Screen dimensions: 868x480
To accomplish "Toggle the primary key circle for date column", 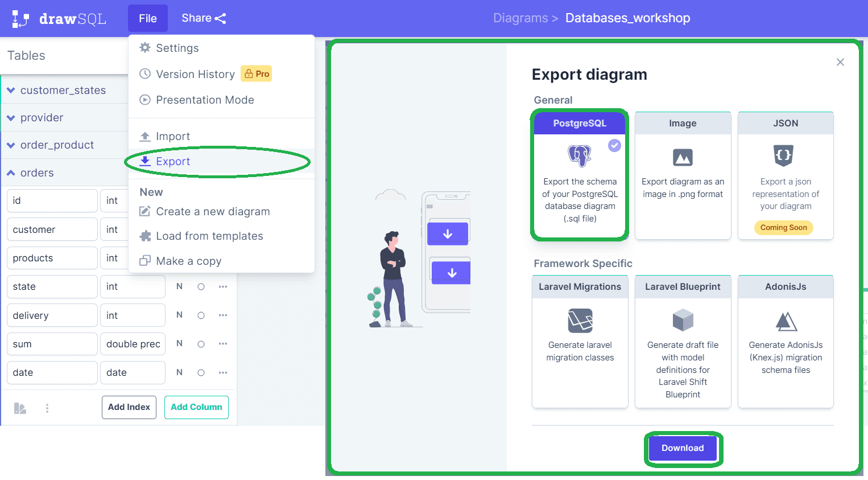I will tap(201, 372).
